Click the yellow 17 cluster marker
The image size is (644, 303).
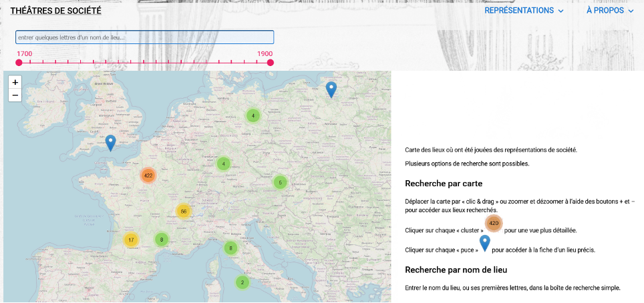[131, 240]
